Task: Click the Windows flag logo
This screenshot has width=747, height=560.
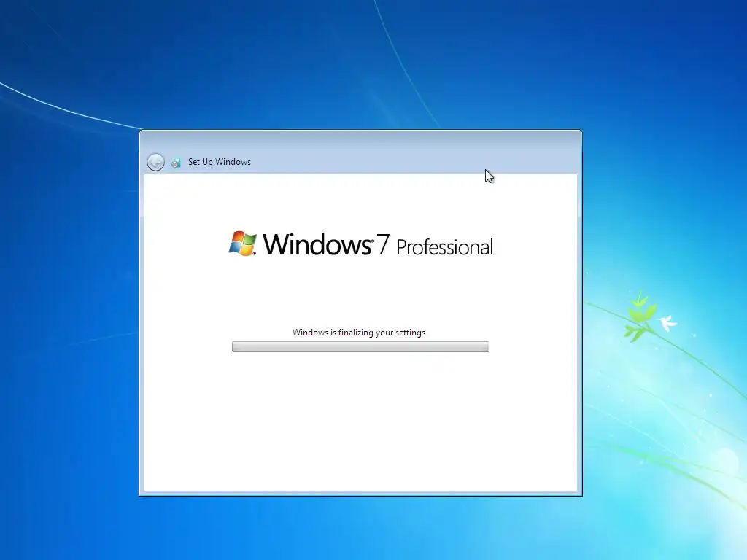Action: point(242,244)
